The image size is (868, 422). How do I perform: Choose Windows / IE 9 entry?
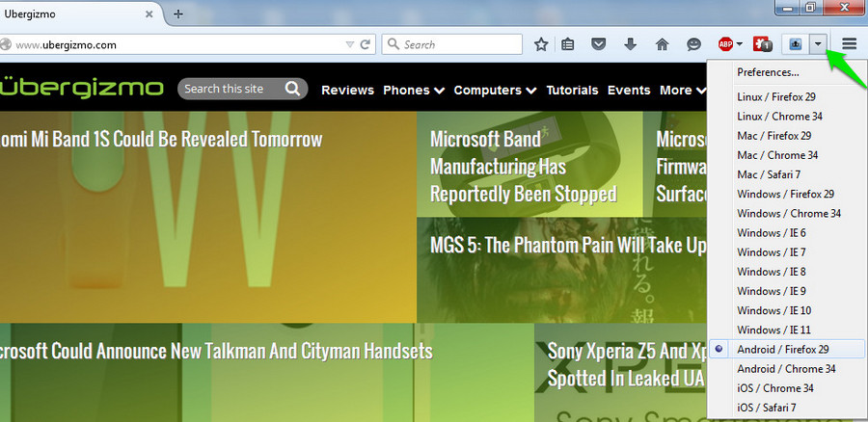click(x=787, y=291)
